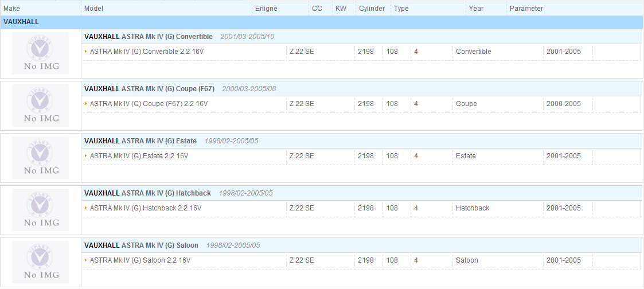This screenshot has height=289, width=644.
Task: Click year 2001-2005 in Saloon row
Action: click(564, 260)
